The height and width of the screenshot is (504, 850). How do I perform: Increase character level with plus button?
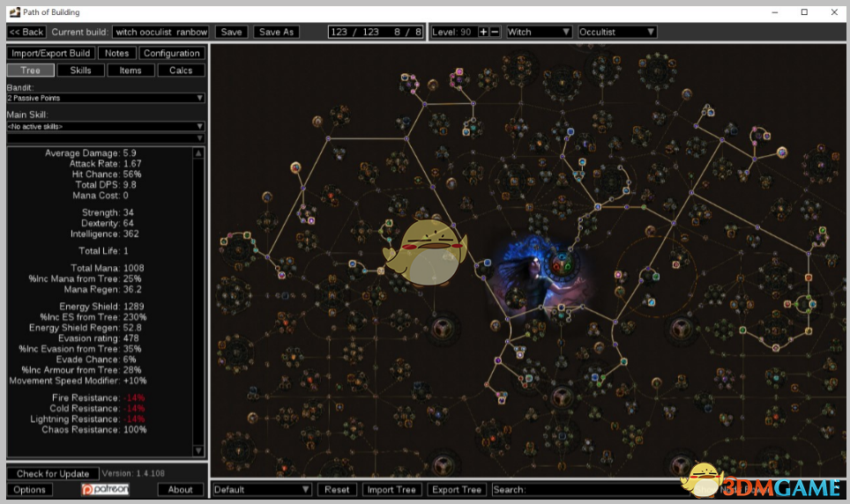483,32
